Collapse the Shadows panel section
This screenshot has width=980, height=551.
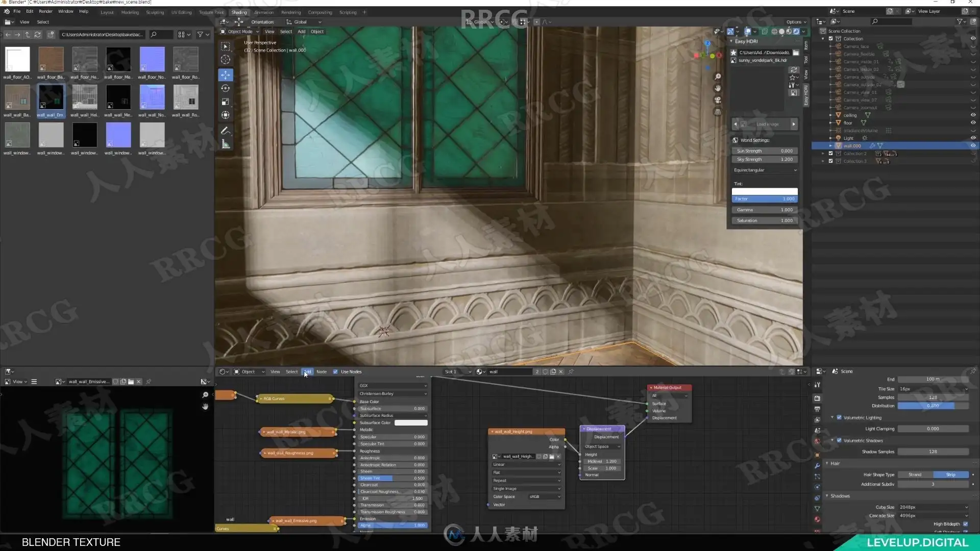[x=827, y=496]
